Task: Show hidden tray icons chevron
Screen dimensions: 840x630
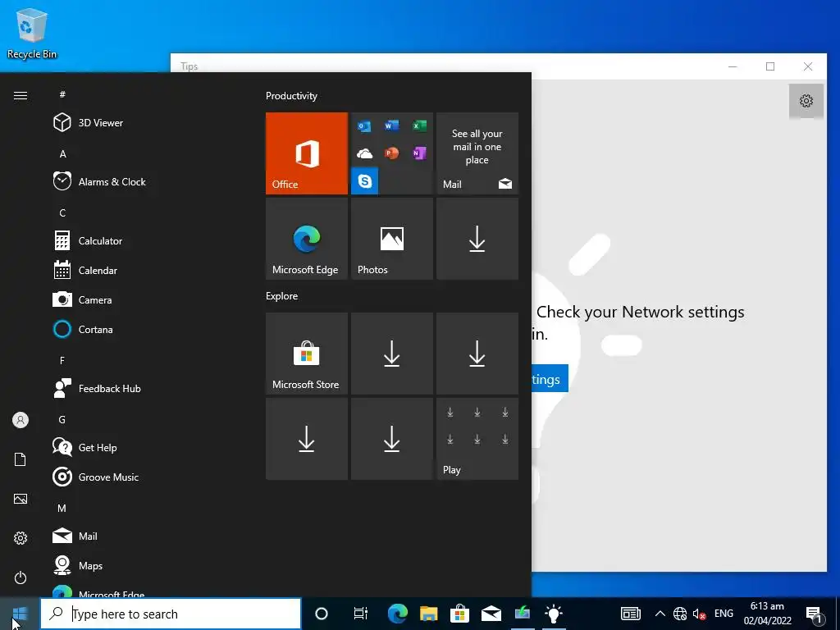Action: (660, 614)
